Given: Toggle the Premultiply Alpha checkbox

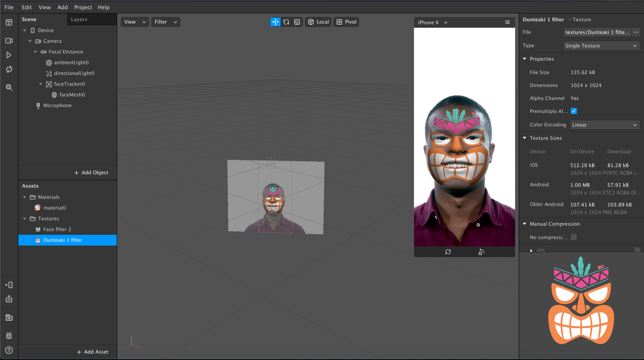Looking at the screenshot, I should (573, 111).
